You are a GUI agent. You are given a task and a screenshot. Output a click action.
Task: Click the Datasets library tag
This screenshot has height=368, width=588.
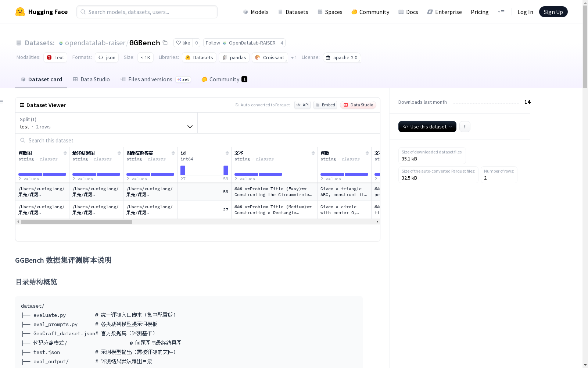[x=199, y=57]
